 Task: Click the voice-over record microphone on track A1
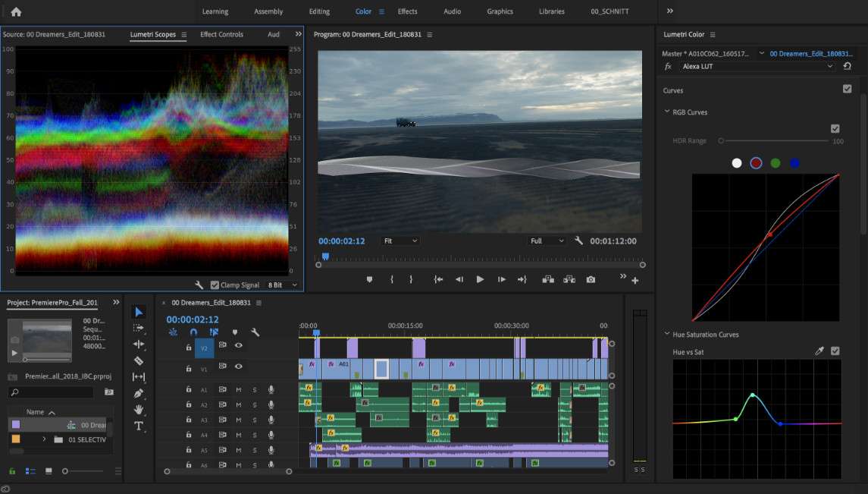click(x=271, y=390)
